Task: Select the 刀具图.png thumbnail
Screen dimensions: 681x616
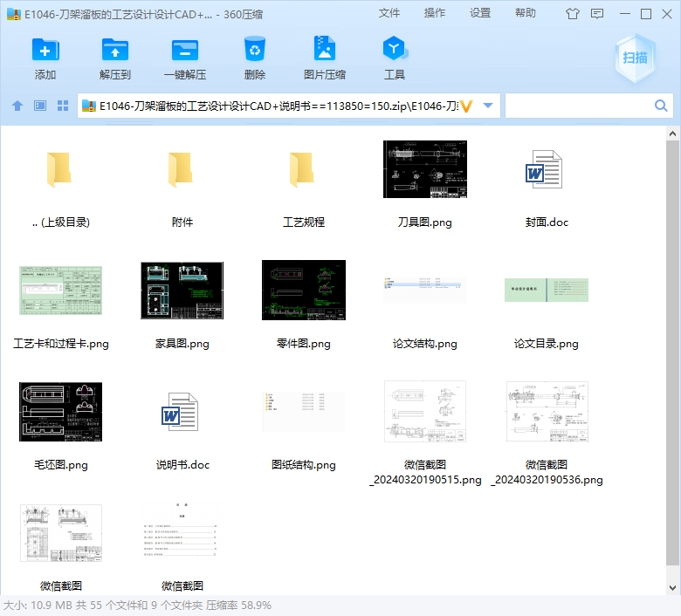Action: pyautogui.click(x=425, y=169)
